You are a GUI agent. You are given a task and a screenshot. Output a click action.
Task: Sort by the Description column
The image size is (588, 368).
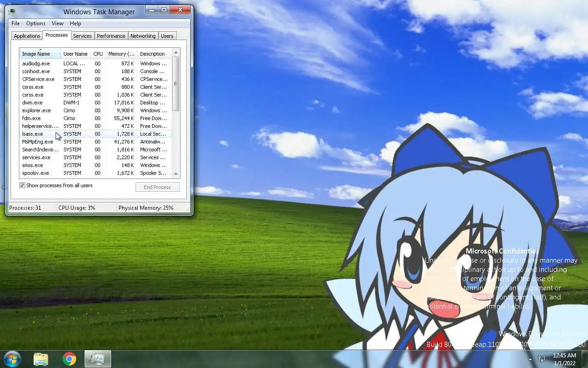(154, 54)
